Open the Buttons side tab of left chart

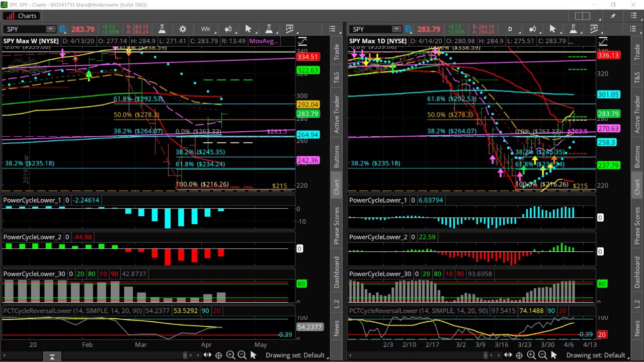[x=337, y=157]
